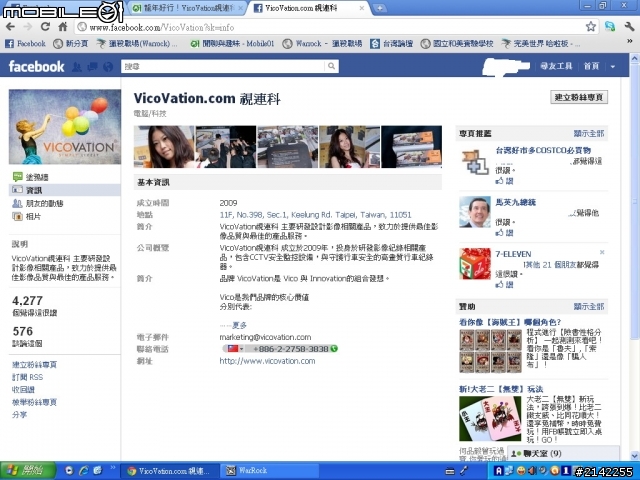Open the Chrome wrench menu
This screenshot has width=640, height=480.
click(x=629, y=27)
